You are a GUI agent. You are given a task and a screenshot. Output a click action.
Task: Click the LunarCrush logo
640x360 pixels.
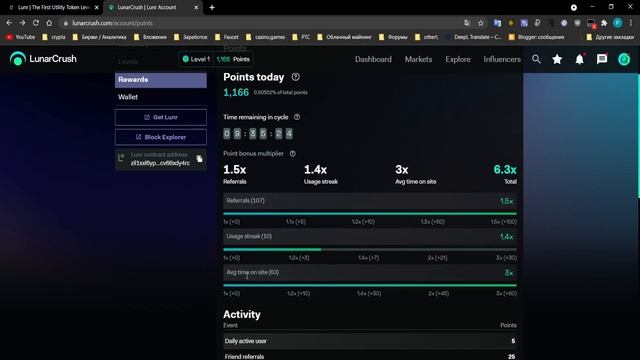tap(43, 59)
